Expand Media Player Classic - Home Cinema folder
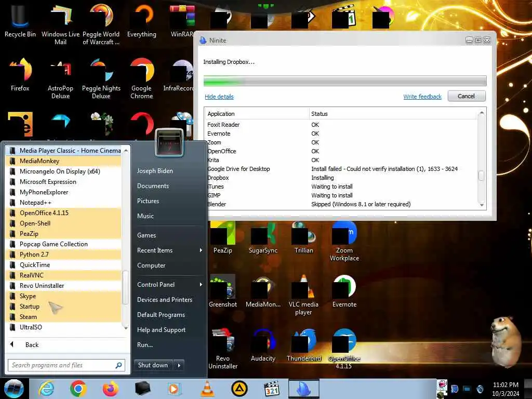The image size is (532, 399). pyautogui.click(x=63, y=150)
